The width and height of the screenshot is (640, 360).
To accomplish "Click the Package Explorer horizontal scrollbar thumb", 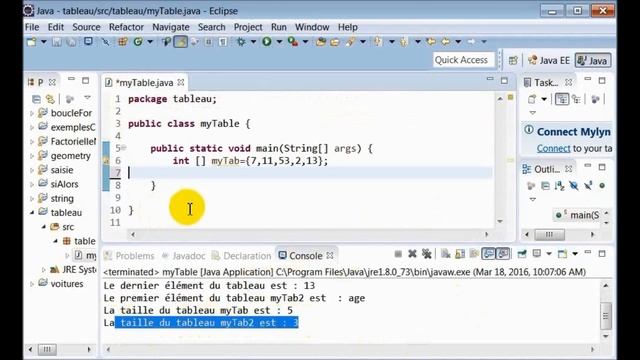I will (47, 349).
